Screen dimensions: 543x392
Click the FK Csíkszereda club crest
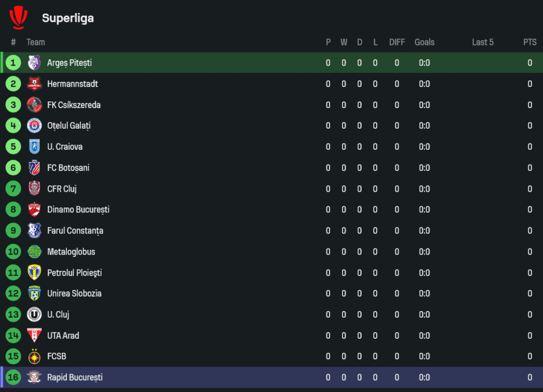click(34, 105)
